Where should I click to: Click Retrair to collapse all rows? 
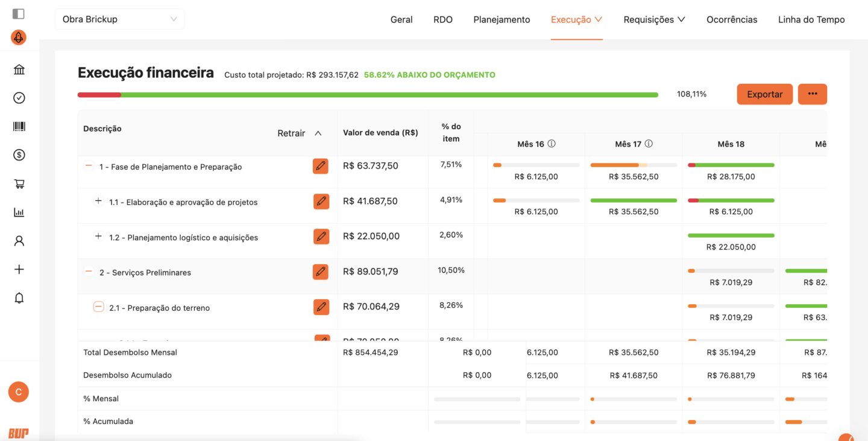pyautogui.click(x=300, y=133)
